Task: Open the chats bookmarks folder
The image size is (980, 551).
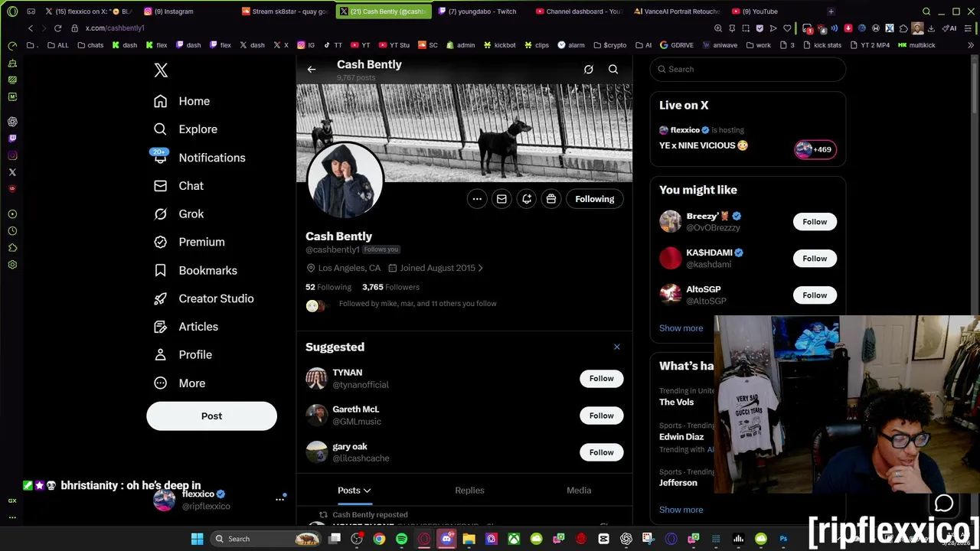Action: [x=90, y=45]
